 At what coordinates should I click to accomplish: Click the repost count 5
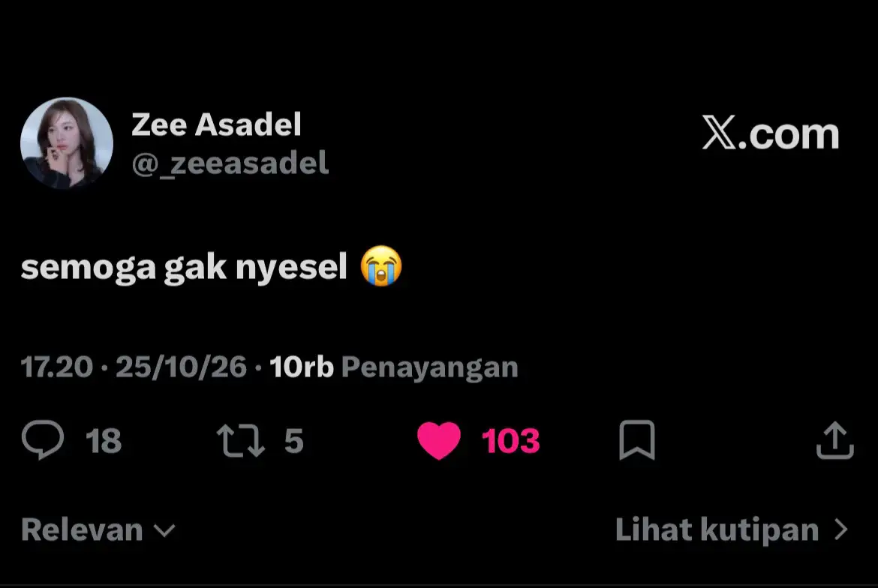294,441
